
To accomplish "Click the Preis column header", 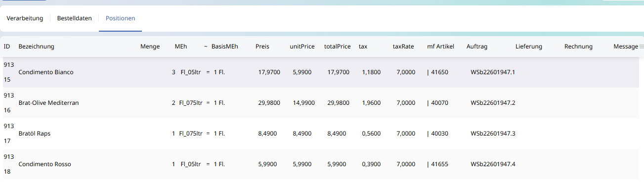I will [x=262, y=46].
